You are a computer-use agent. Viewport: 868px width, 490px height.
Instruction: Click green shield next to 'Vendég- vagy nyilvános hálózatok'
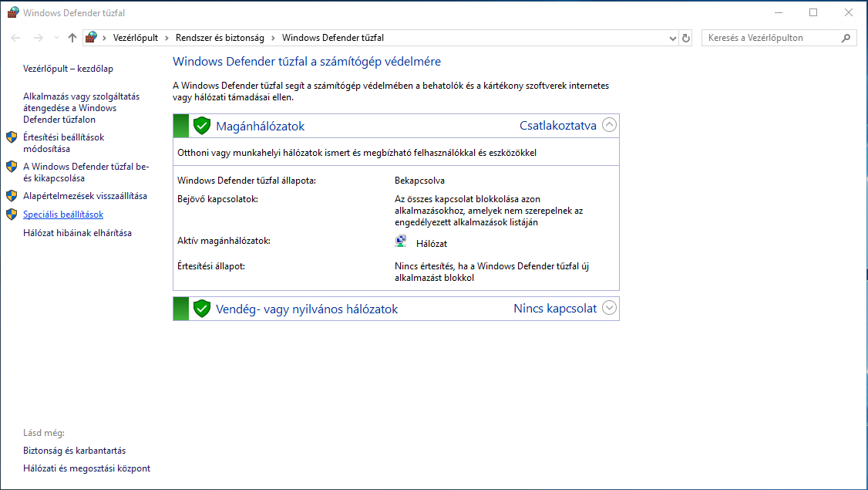pos(202,309)
